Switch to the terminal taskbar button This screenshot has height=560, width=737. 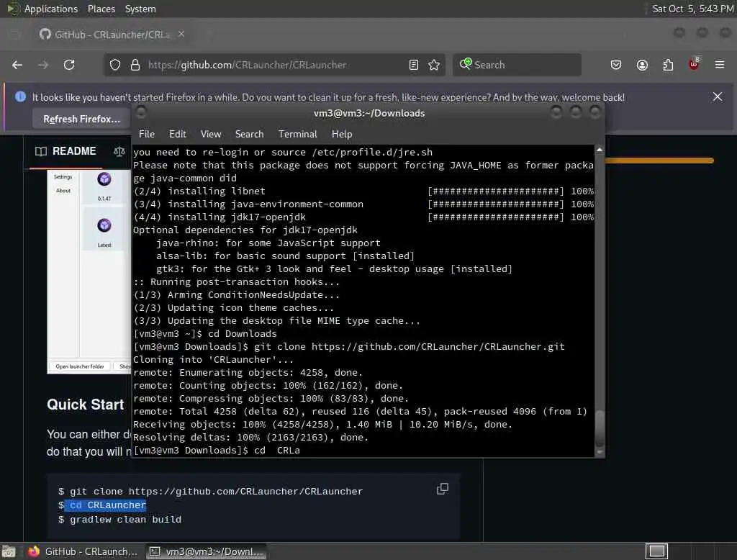tap(207, 551)
